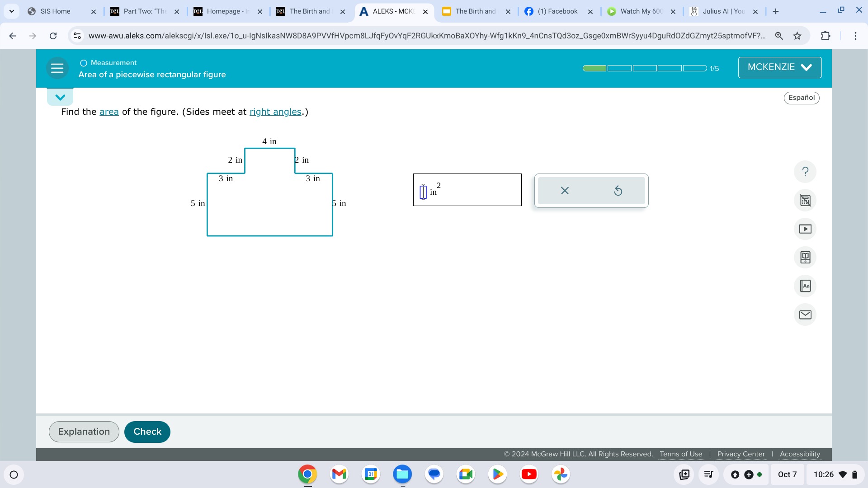The image size is (868, 488).
Task: Open the downloads holding space icon
Action: (x=684, y=474)
